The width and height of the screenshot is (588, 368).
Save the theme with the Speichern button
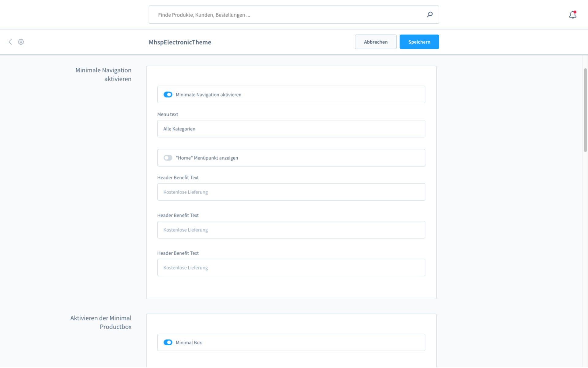click(x=419, y=42)
